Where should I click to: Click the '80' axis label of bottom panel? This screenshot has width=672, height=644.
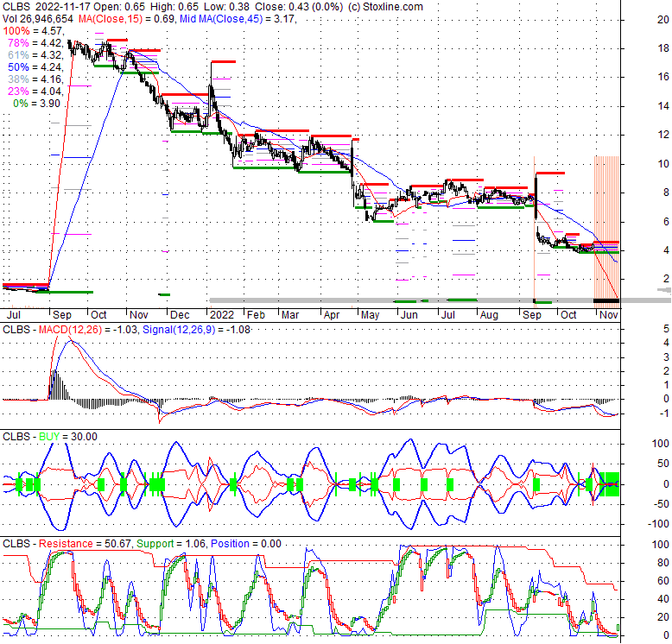pos(663,563)
